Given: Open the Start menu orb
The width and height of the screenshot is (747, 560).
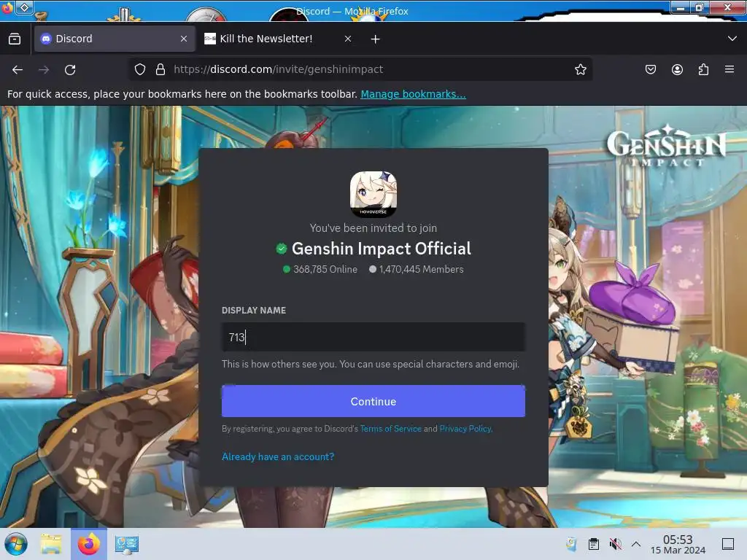Looking at the screenshot, I should pyautogui.click(x=16, y=544).
